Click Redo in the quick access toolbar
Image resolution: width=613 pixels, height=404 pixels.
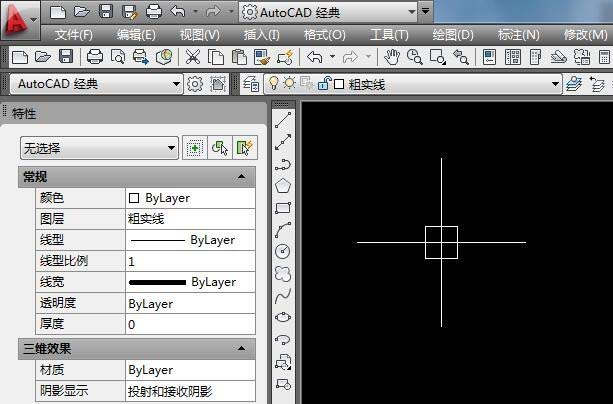[x=213, y=12]
